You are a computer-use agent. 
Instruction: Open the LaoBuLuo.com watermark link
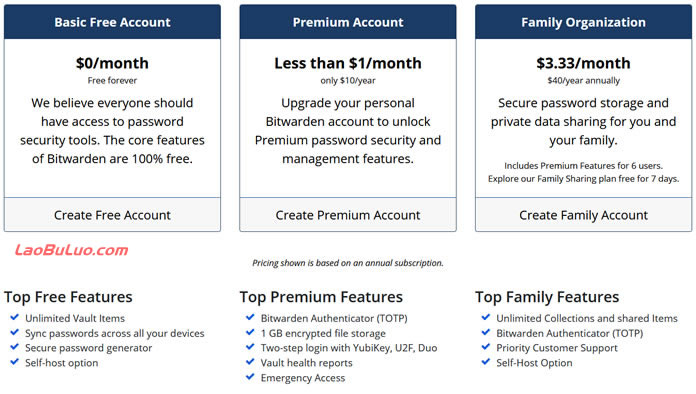[x=71, y=250]
